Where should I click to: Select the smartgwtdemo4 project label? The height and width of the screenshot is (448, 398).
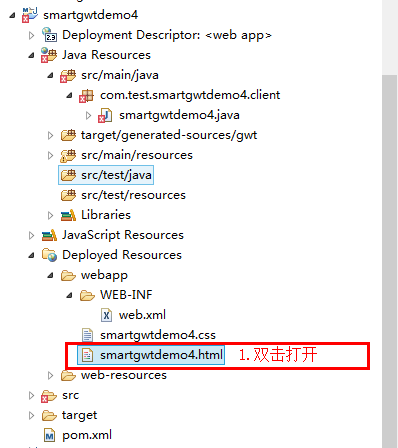pos(90,15)
